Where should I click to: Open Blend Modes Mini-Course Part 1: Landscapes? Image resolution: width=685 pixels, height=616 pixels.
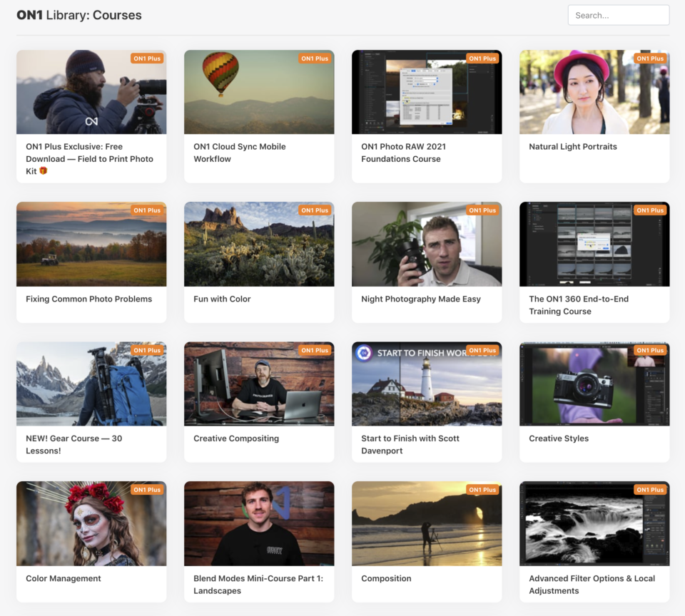[258, 585]
